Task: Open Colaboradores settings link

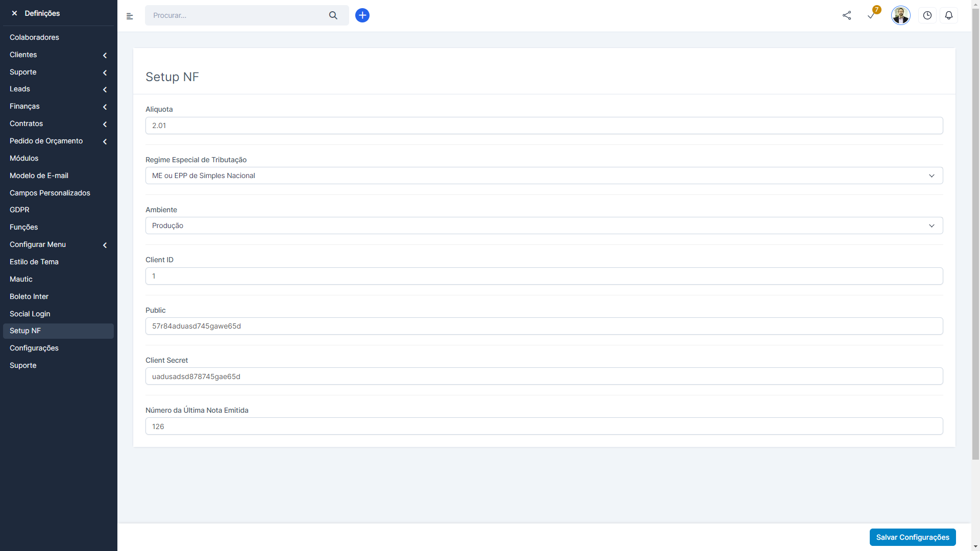Action: (x=34, y=37)
